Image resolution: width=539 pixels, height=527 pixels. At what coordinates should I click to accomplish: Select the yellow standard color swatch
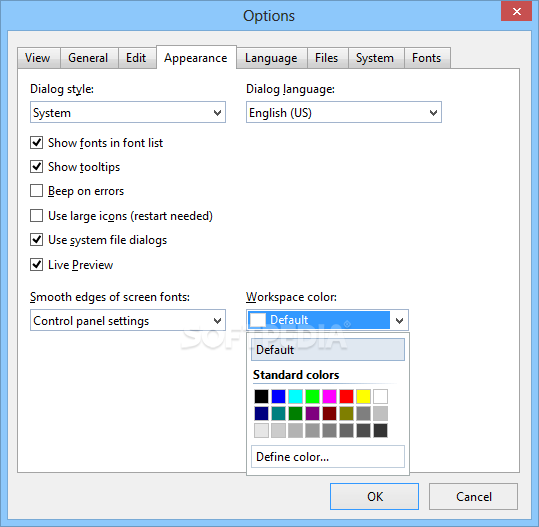point(363,396)
